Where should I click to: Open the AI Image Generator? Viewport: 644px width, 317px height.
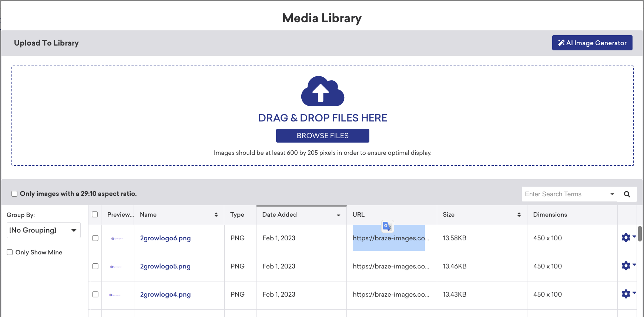tap(592, 43)
